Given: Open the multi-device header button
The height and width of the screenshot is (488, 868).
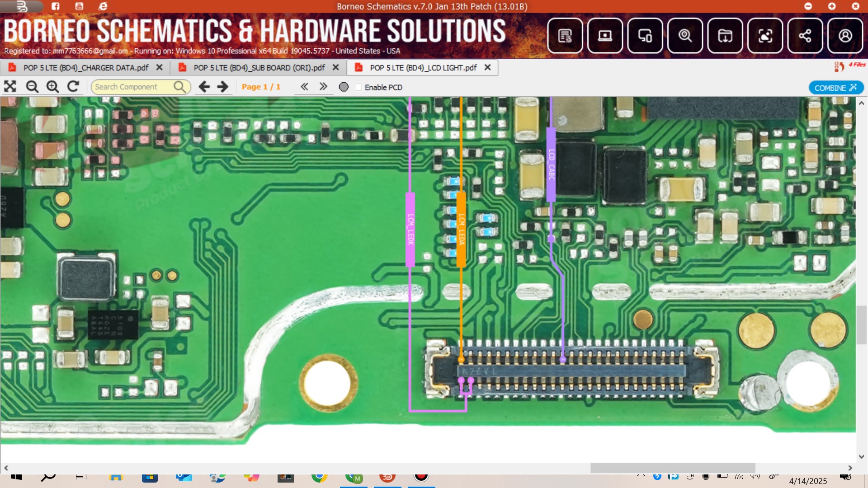Looking at the screenshot, I should (645, 36).
